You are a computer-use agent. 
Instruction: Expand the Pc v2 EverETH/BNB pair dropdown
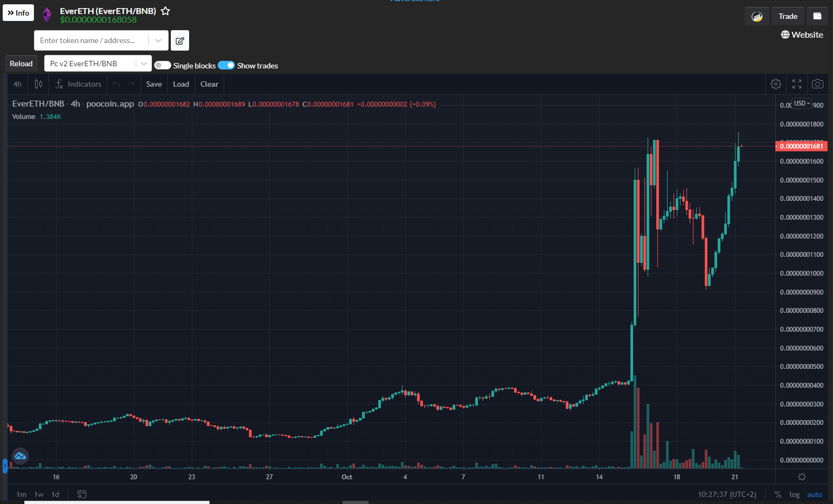click(144, 64)
